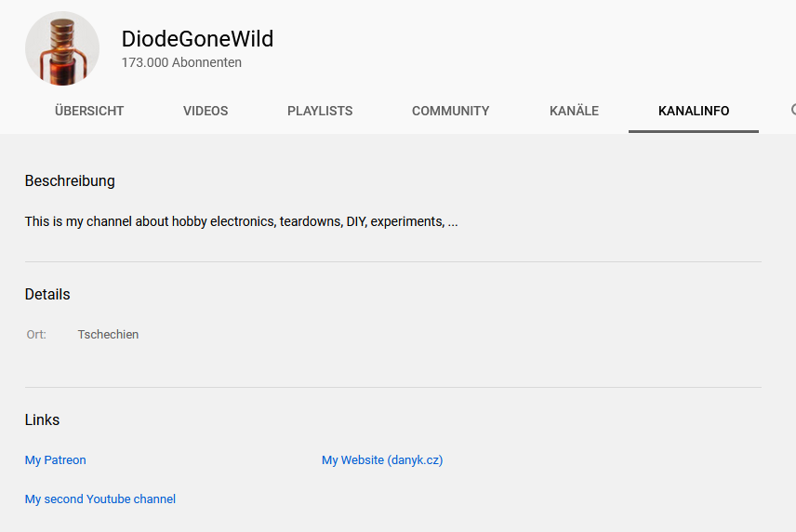Click the active KANALINFO tab
The image size is (796, 532).
tap(694, 111)
